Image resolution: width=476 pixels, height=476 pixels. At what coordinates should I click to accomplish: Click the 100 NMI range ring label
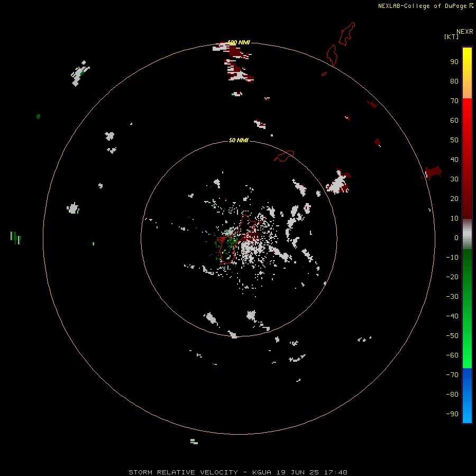coord(239,42)
